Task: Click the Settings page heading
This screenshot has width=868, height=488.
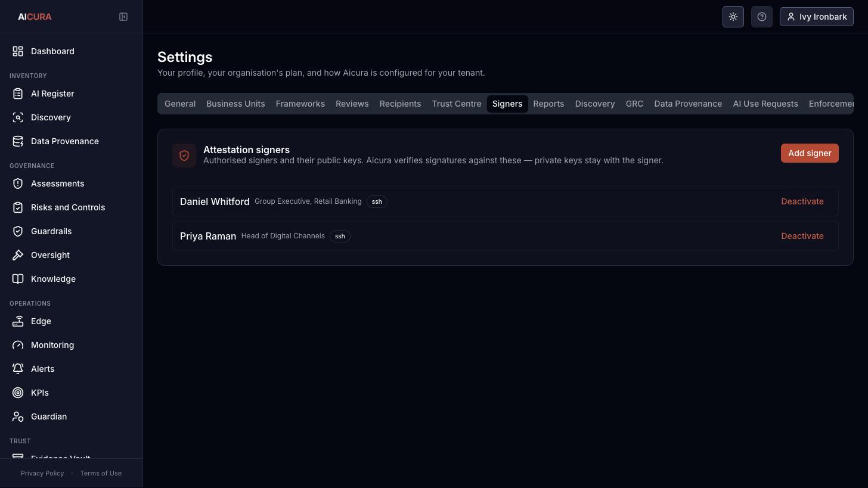Action: click(x=185, y=57)
